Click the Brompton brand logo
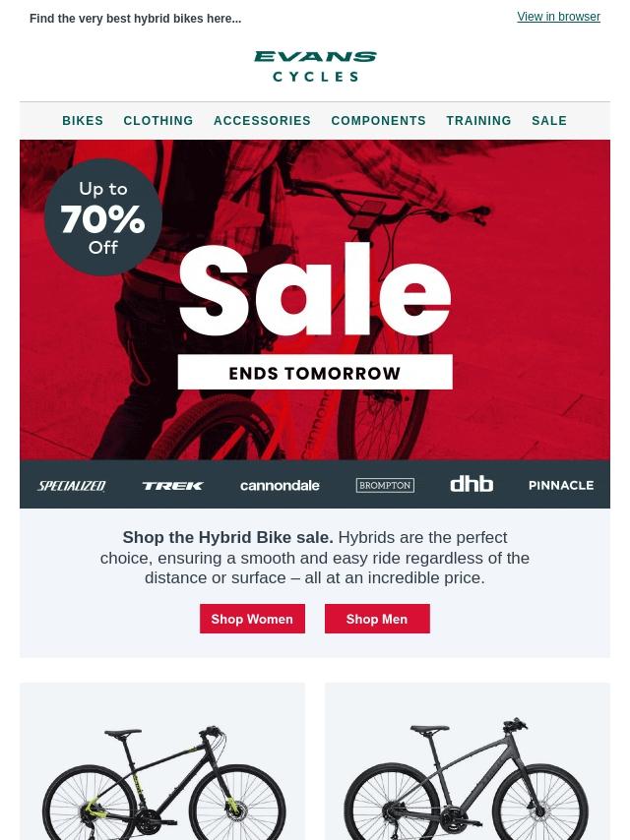Image resolution: width=630 pixels, height=840 pixels. (385, 485)
